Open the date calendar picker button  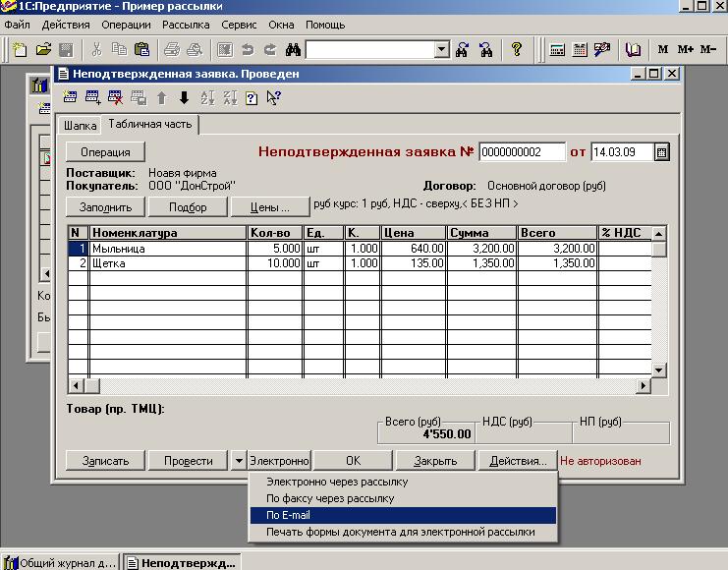661,152
